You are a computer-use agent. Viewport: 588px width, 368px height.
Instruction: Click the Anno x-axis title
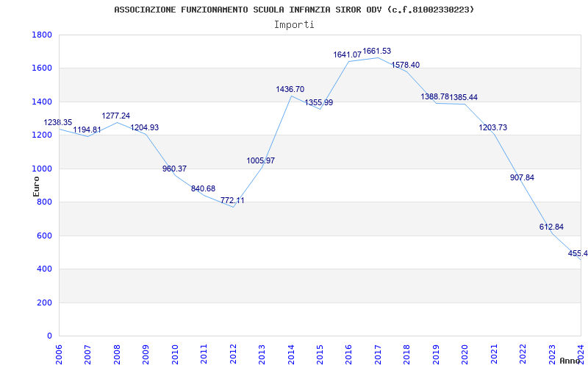coord(570,361)
